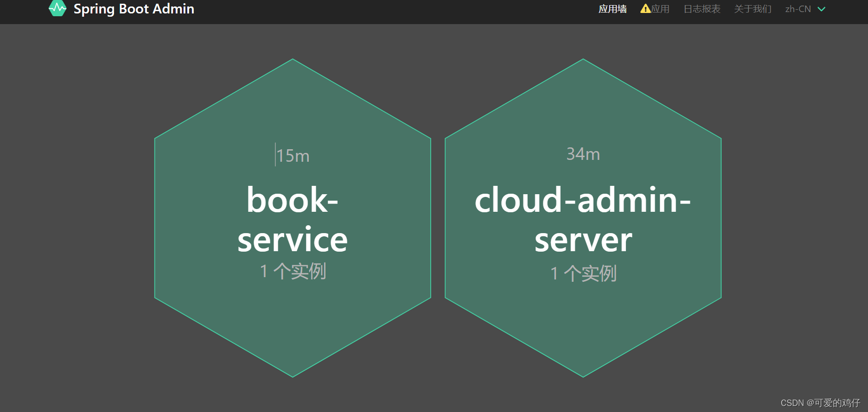
Task: Click the 34m uptime text
Action: coord(583,154)
